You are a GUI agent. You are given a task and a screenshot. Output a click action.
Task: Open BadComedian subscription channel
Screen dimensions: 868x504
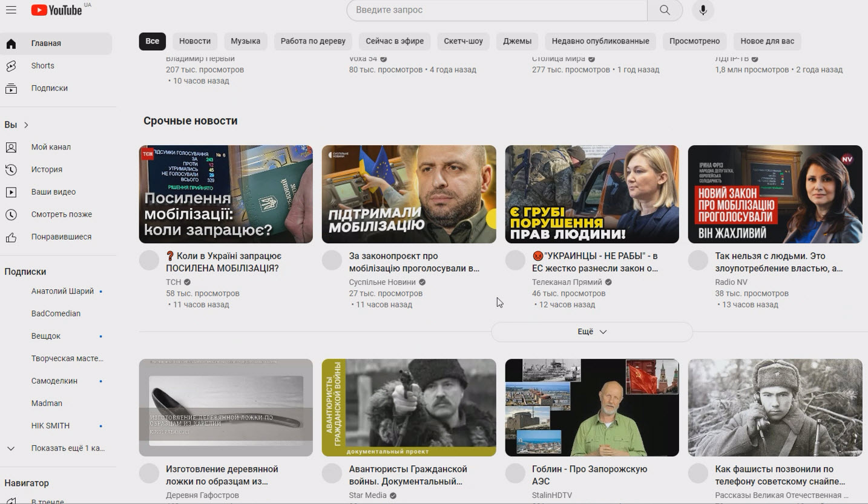point(56,313)
